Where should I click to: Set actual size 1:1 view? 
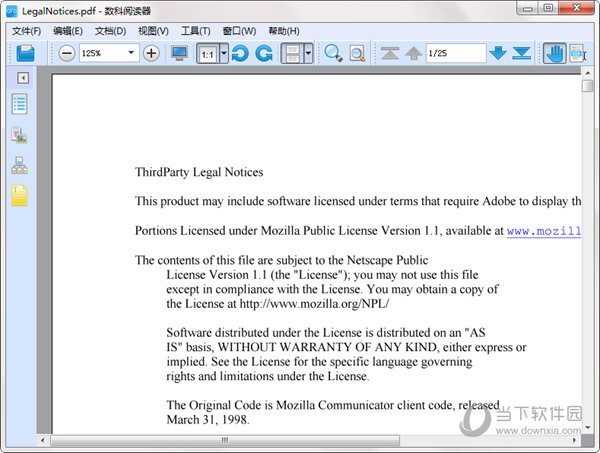pyautogui.click(x=208, y=53)
